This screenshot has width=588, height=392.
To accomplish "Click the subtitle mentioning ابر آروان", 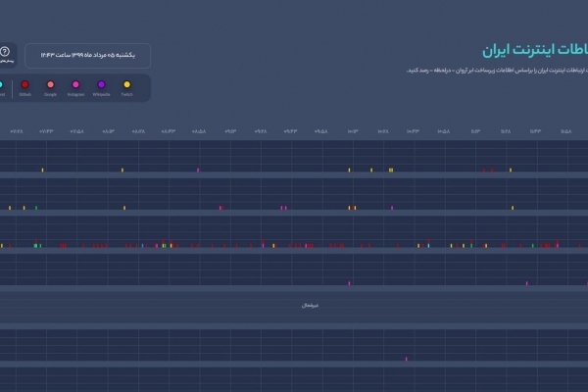I will [497, 71].
